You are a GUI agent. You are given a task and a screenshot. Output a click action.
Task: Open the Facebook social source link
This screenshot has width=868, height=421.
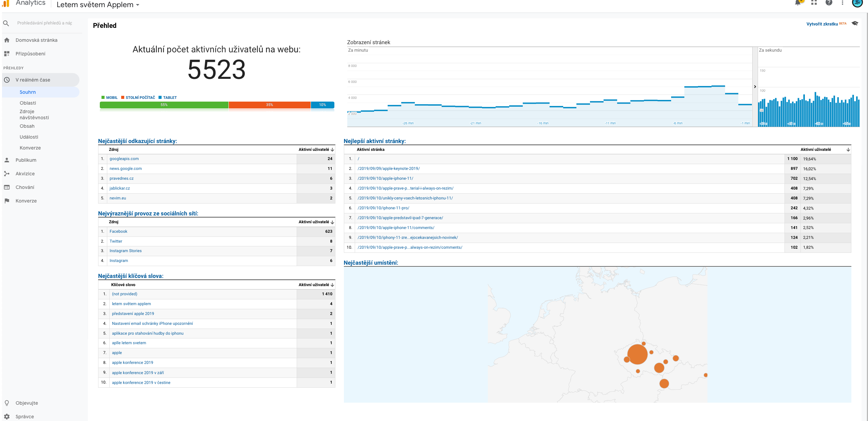tap(118, 231)
